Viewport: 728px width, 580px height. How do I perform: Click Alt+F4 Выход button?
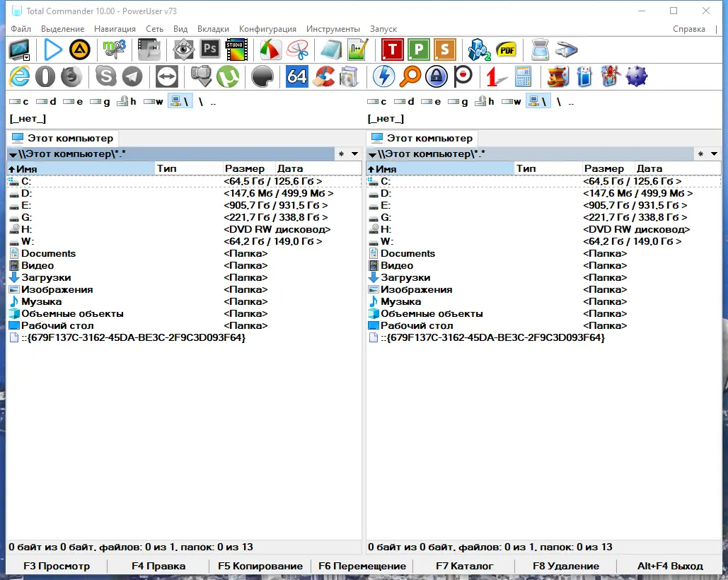[670, 566]
